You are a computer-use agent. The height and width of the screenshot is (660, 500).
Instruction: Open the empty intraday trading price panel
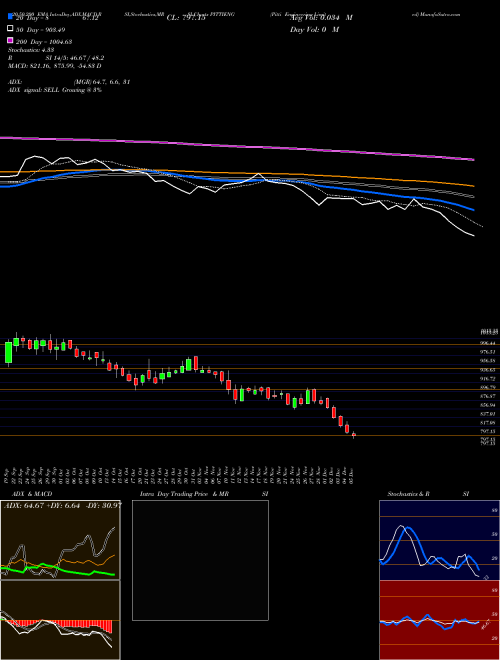click(x=200, y=560)
